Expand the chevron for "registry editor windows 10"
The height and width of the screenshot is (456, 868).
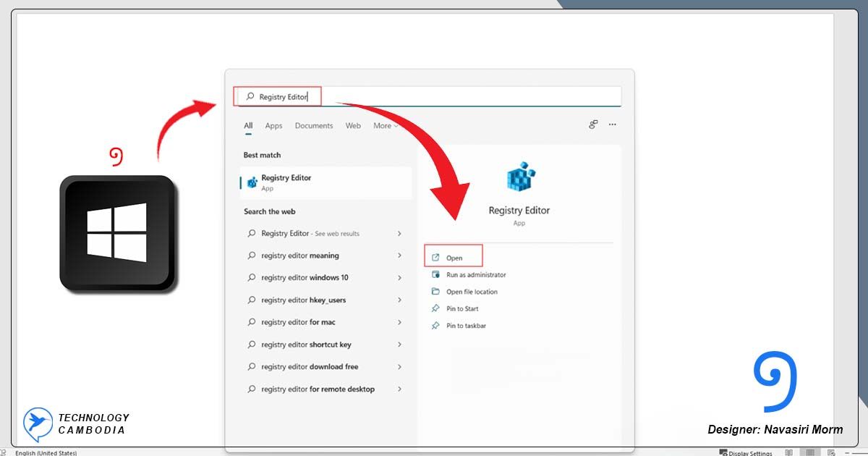399,278
